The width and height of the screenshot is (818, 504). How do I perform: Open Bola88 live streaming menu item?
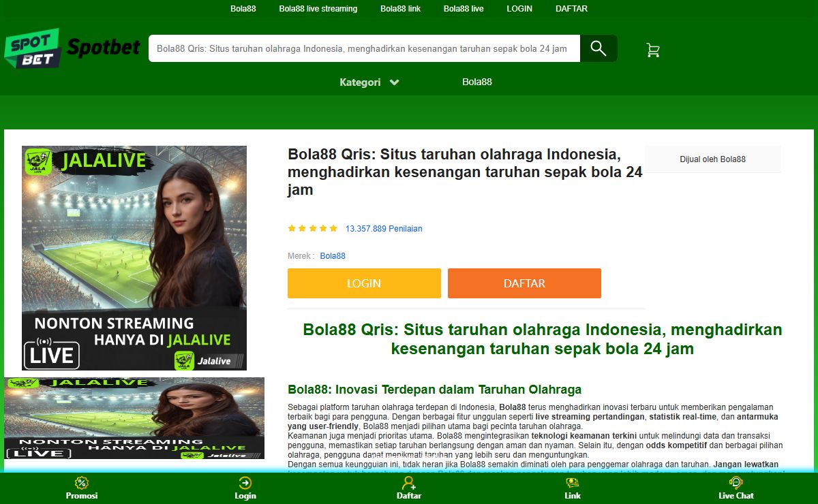pyautogui.click(x=318, y=9)
